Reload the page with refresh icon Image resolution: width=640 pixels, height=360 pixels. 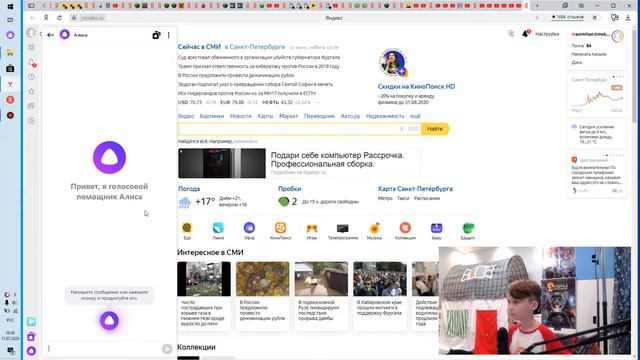click(59, 18)
